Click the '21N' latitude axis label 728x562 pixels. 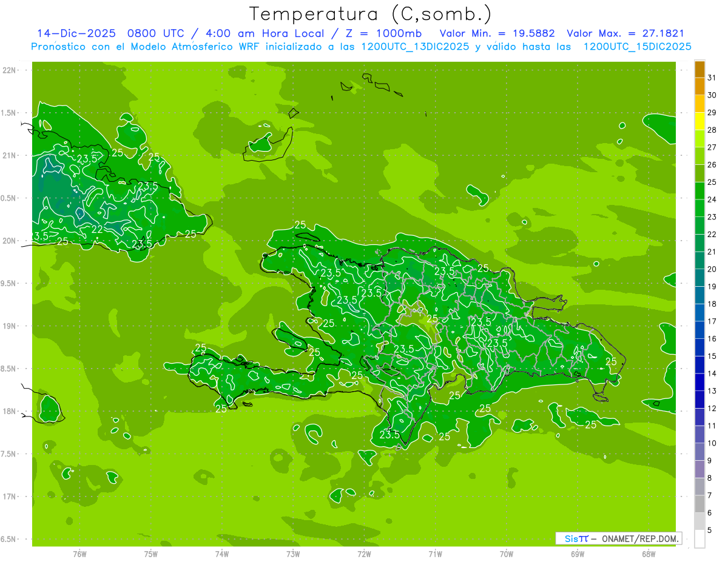[9, 155]
